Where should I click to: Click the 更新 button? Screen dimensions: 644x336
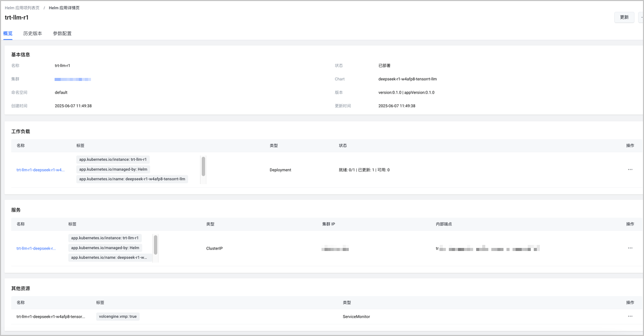point(624,17)
